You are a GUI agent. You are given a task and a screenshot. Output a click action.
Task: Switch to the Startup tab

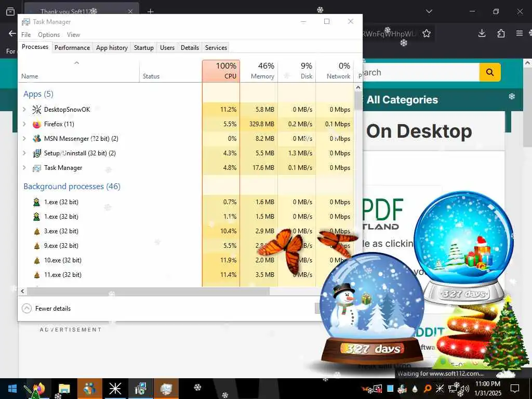tap(143, 47)
